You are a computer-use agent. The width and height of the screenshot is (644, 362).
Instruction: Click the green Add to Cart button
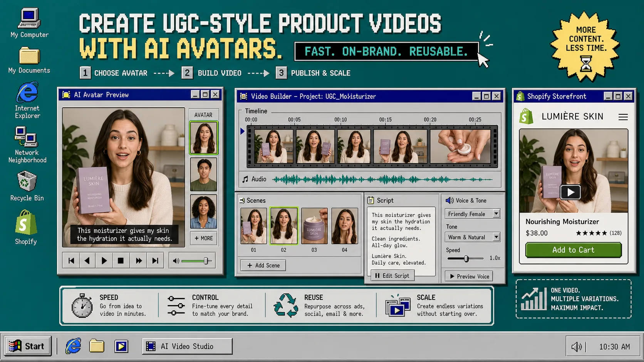pos(574,250)
